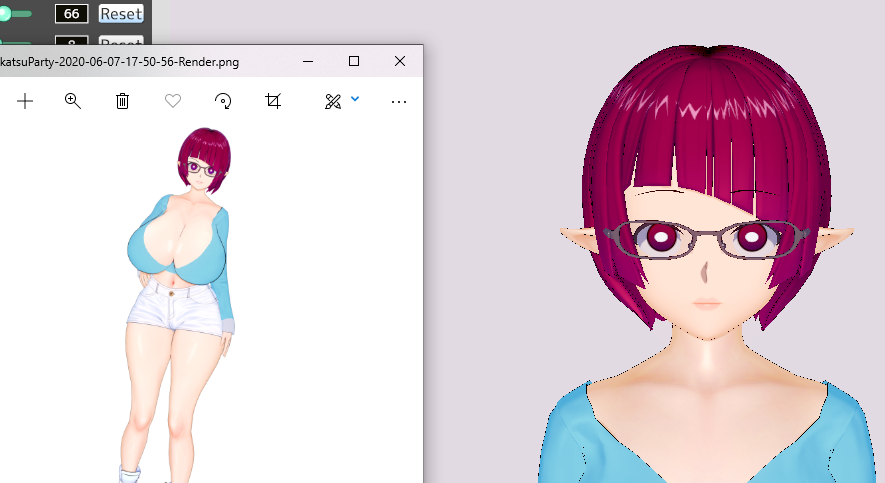Viewport: 885px width, 483px height.
Task: Click the green slider beside the 66 value
Action: (x=16, y=14)
